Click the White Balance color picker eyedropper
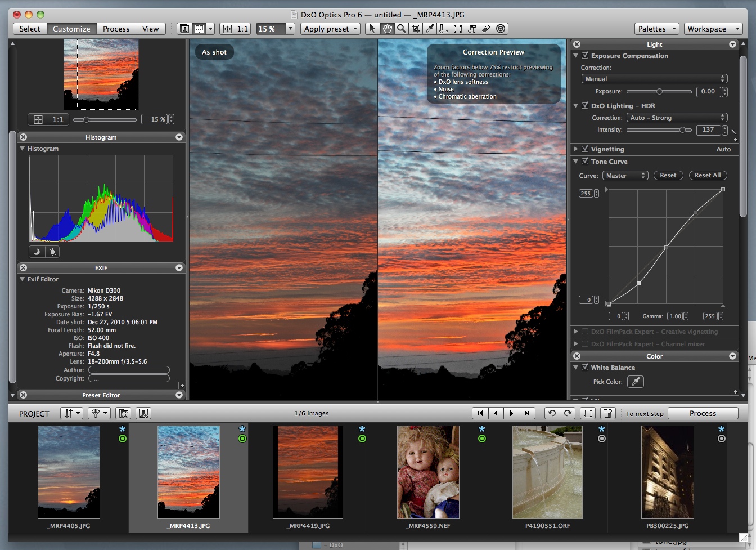The width and height of the screenshot is (756, 550). (635, 382)
